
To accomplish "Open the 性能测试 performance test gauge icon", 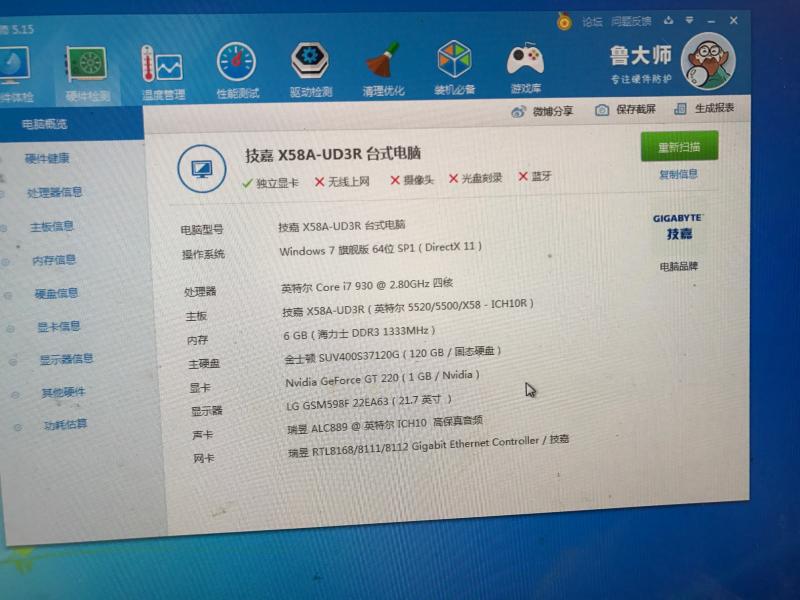I will tap(236, 62).
